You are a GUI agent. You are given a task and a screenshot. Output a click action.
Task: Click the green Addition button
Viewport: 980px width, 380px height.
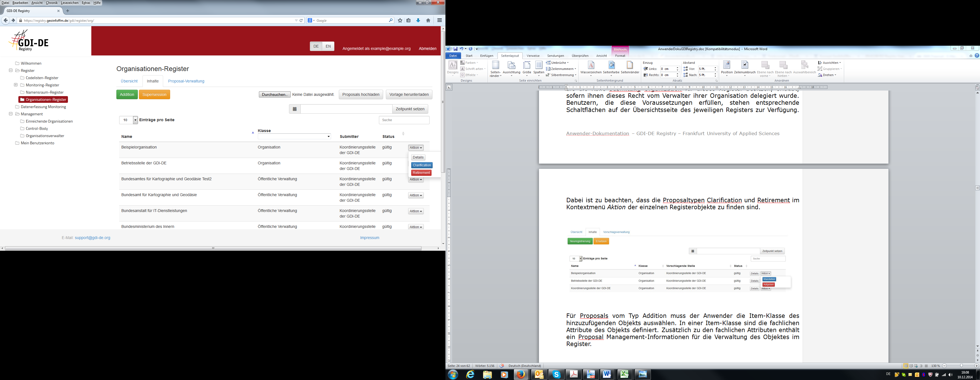(x=127, y=94)
